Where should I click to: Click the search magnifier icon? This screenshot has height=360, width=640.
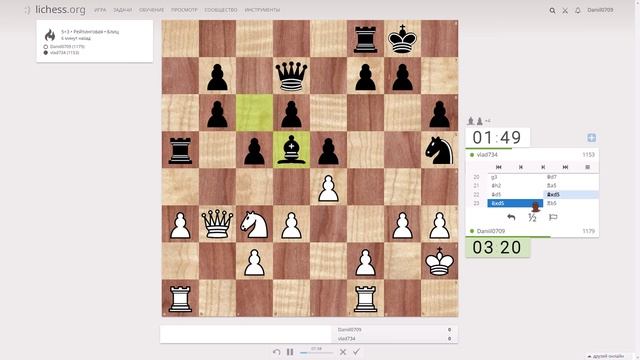point(552,11)
